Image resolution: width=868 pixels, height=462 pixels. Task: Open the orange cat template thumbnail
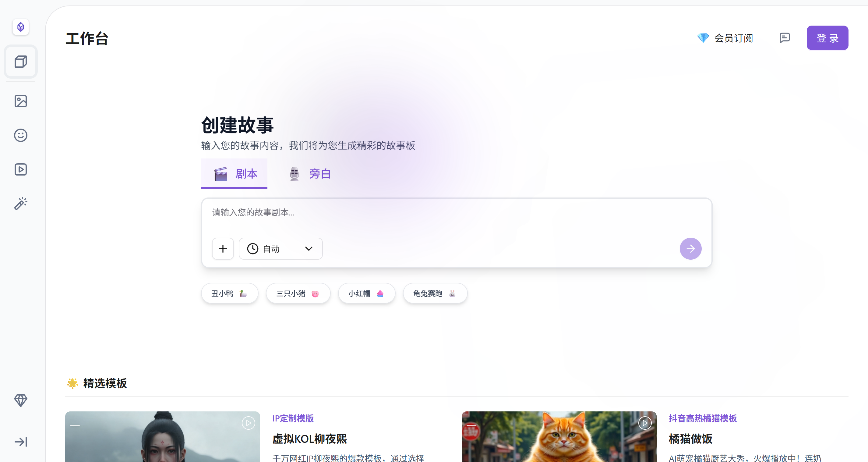pyautogui.click(x=559, y=437)
